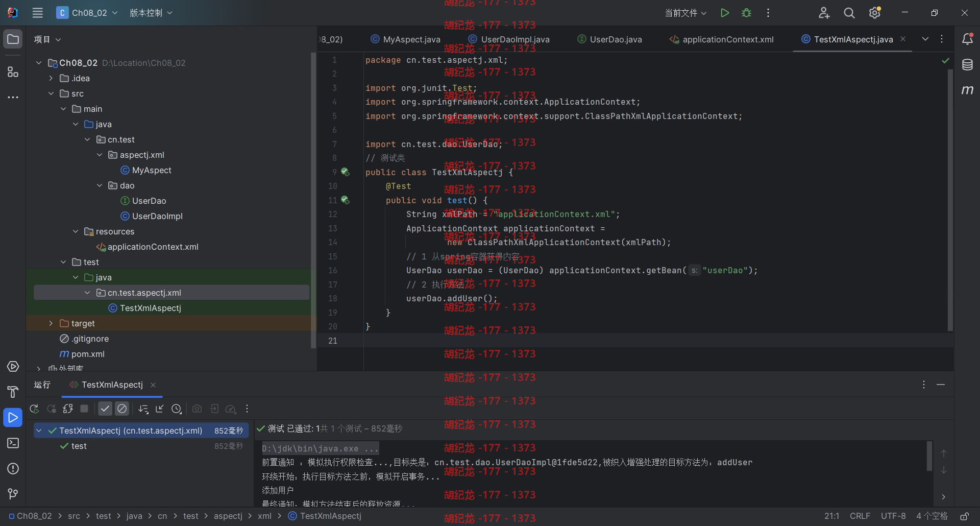Switch to UserDao.java tab
The width and height of the screenshot is (980, 526).
[609, 39]
